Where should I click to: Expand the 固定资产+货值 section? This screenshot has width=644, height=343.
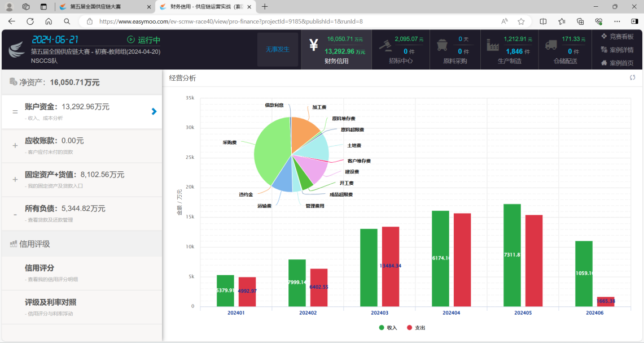pyautogui.click(x=15, y=180)
